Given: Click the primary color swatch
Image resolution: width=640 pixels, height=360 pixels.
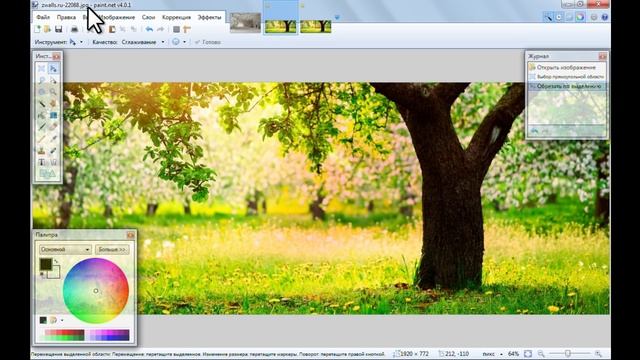Looking at the screenshot, I should [45, 264].
